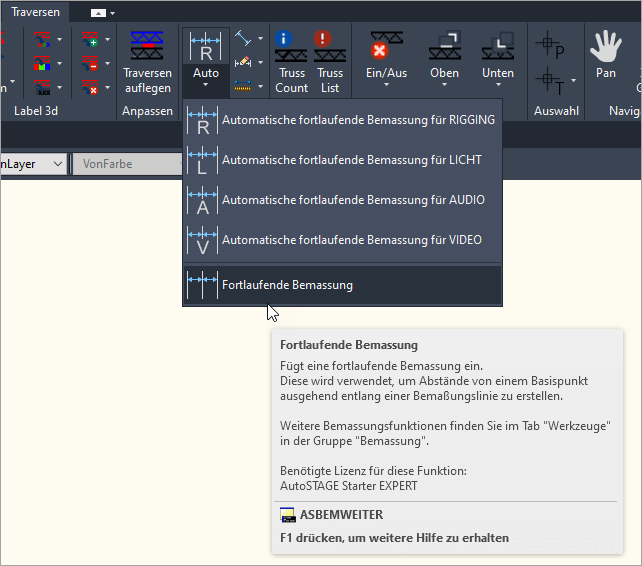Expand the Ein/Aus dropdown arrow
This screenshot has height=566, width=642.
coord(387,85)
